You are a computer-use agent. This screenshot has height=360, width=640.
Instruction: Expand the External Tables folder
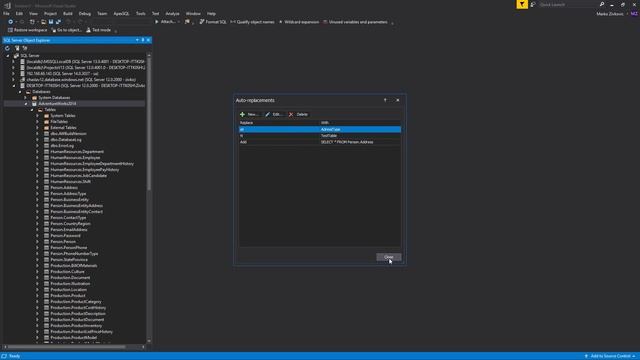pyautogui.click(x=38, y=128)
